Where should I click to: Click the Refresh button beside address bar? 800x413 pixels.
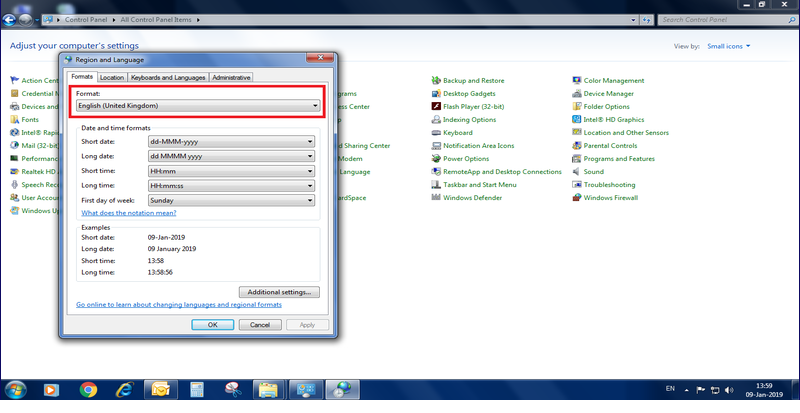tap(646, 20)
